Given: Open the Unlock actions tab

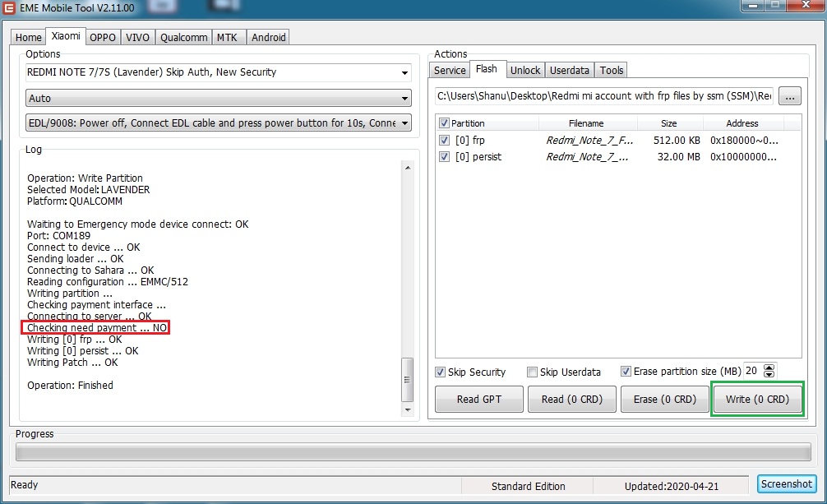Looking at the screenshot, I should tap(525, 70).
